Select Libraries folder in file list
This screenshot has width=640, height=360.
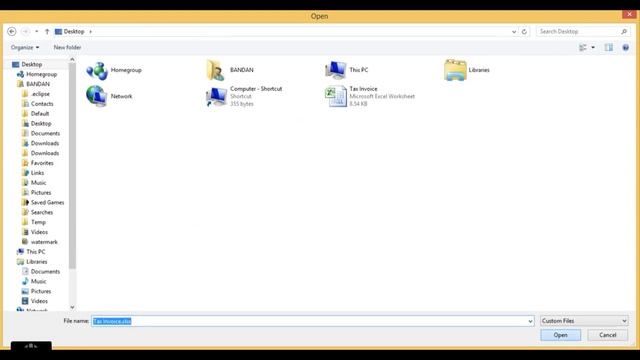pyautogui.click(x=467, y=70)
